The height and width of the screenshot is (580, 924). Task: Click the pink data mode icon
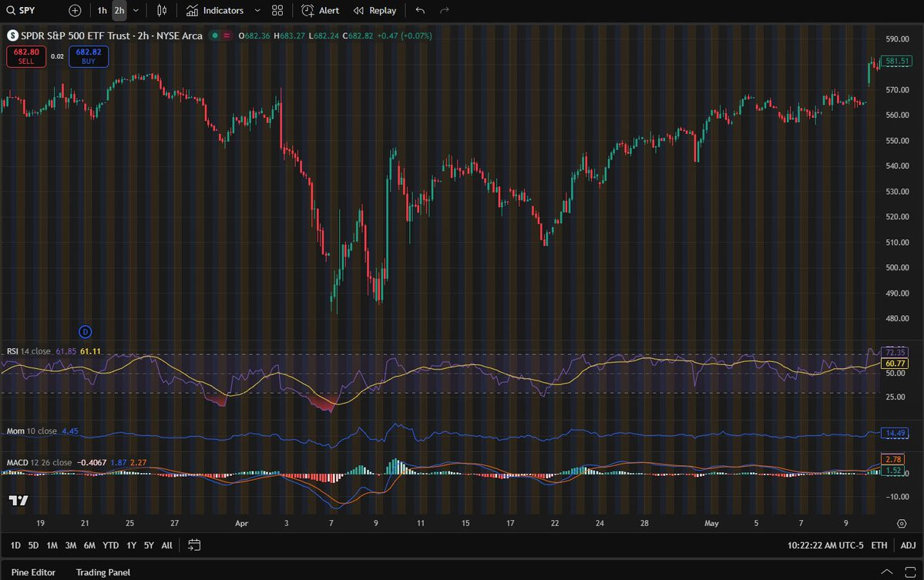(x=227, y=36)
